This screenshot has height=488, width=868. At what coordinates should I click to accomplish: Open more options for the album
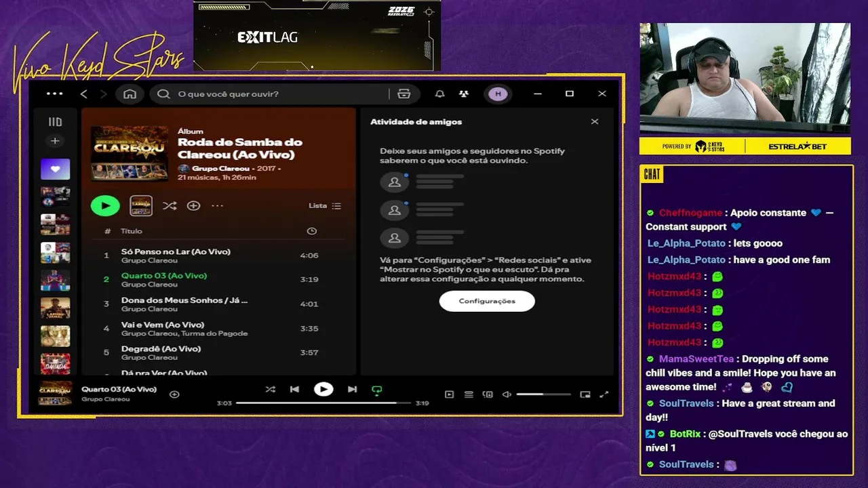(217, 205)
